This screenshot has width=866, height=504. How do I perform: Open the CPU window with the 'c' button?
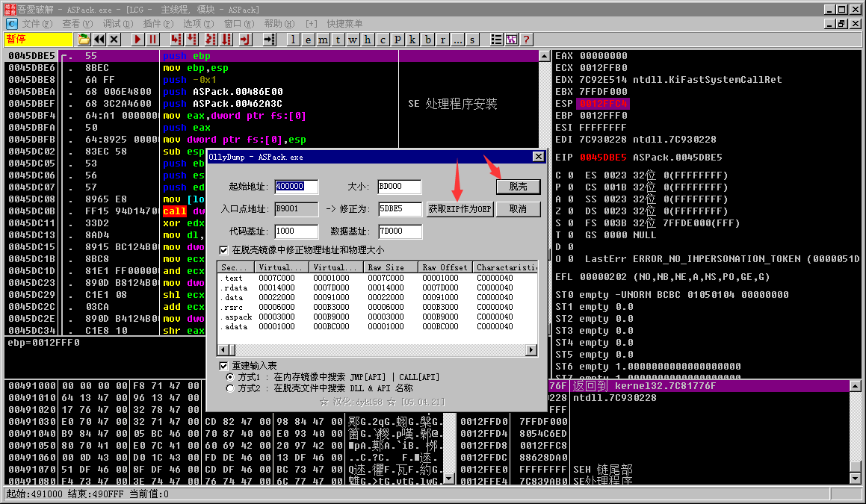pyautogui.click(x=383, y=39)
